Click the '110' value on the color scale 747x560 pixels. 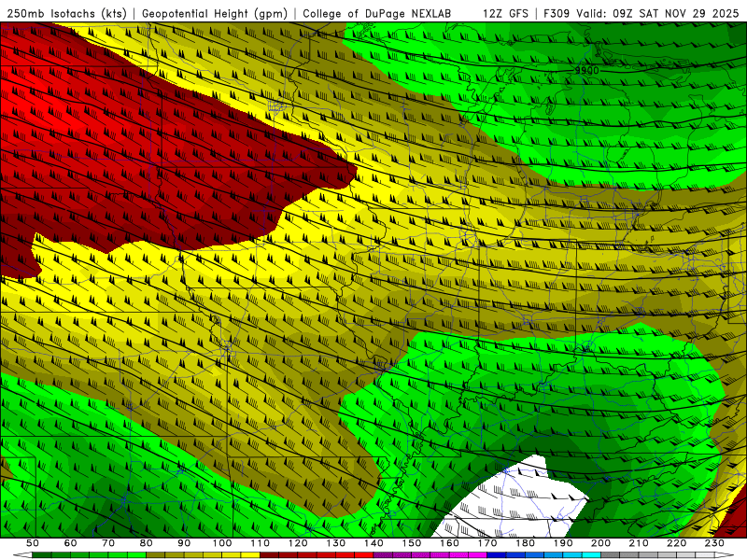point(261,543)
